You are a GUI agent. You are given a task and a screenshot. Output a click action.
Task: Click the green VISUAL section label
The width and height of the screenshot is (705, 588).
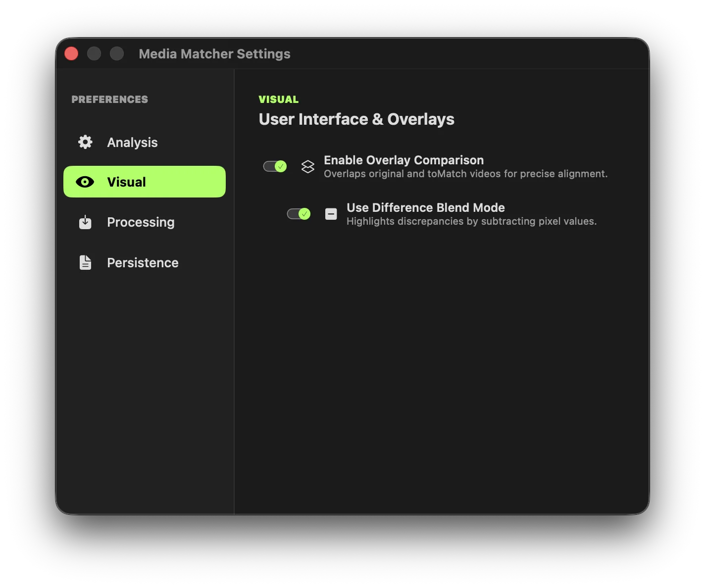pos(279,99)
